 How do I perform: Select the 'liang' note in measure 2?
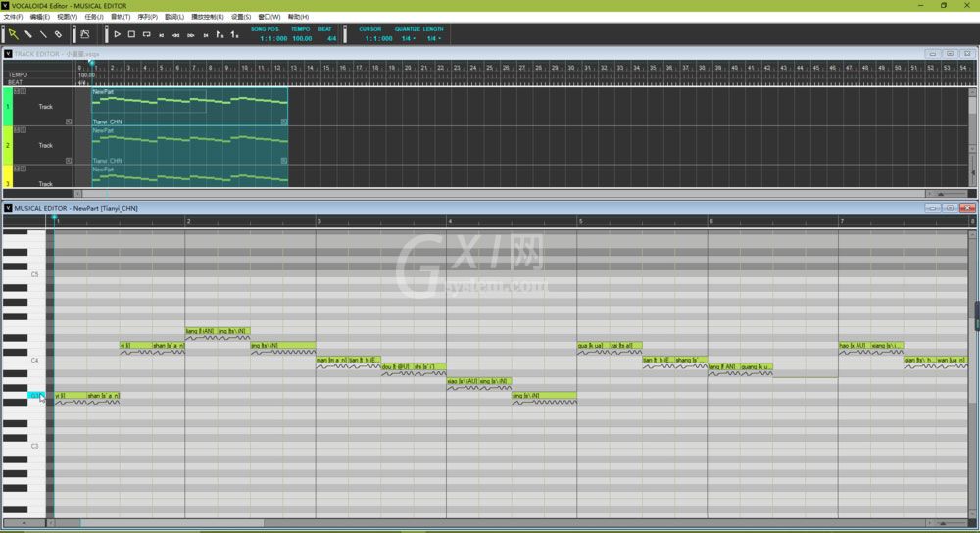click(201, 331)
